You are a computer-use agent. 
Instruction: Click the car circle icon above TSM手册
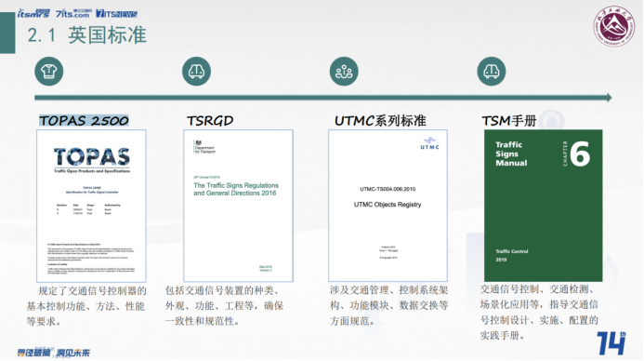492,71
